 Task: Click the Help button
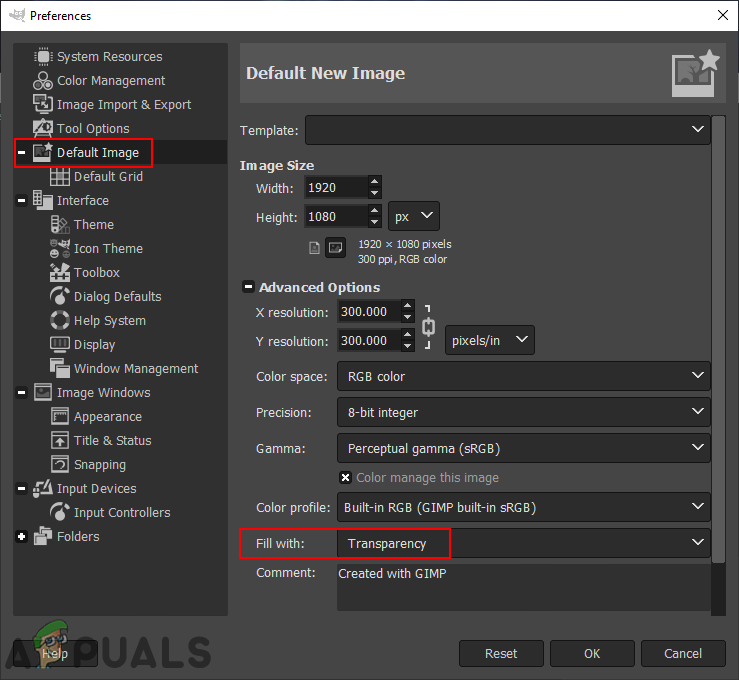coord(55,654)
